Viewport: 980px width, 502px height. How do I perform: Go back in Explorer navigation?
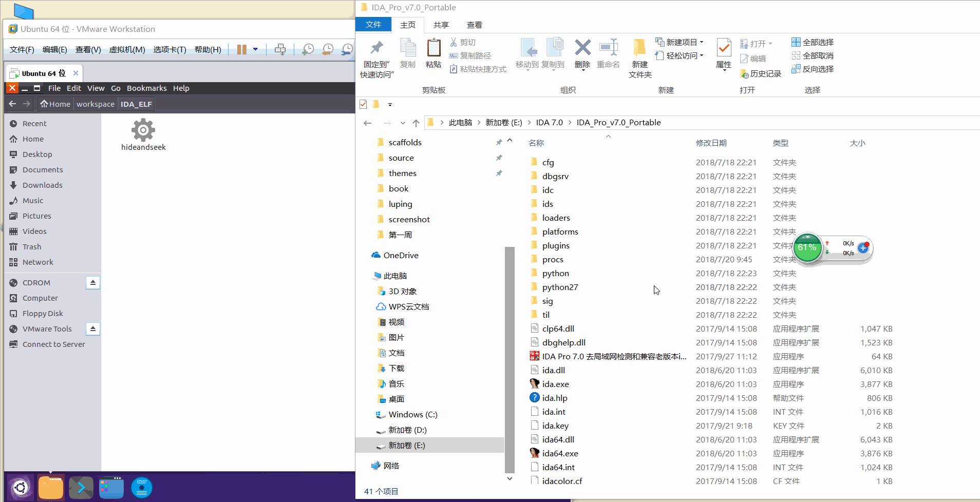point(367,123)
